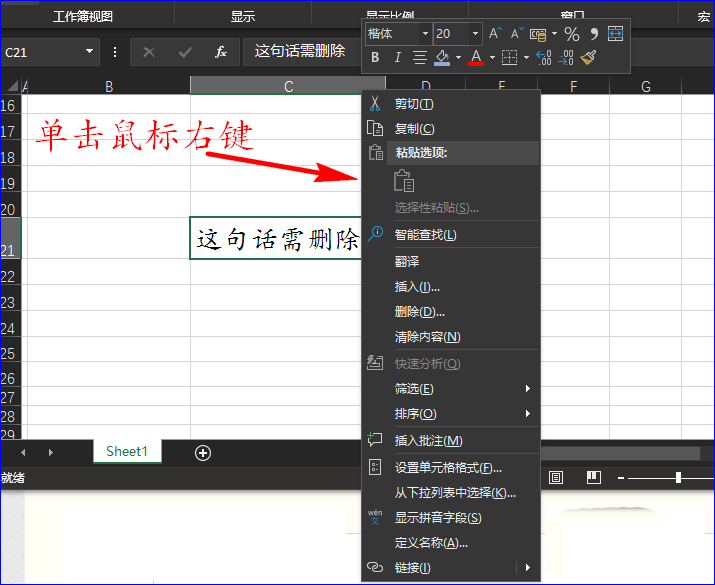Click the Merge and Center icon
715x585 pixels.
click(614, 34)
